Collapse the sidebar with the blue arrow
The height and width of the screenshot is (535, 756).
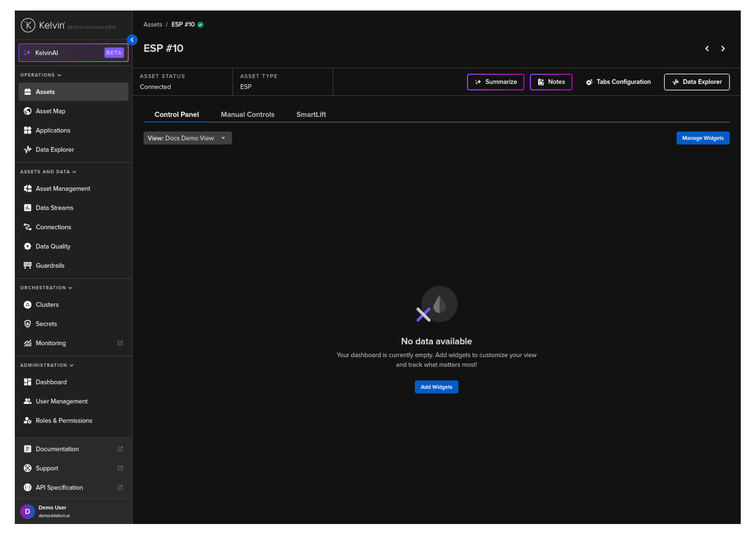click(132, 40)
